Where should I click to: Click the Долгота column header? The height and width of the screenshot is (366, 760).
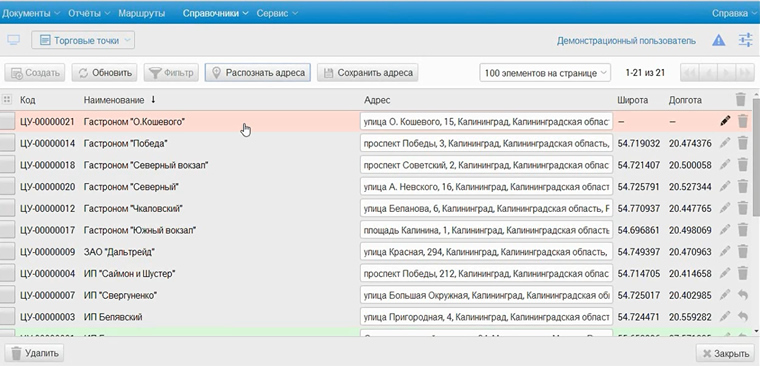coord(685,100)
